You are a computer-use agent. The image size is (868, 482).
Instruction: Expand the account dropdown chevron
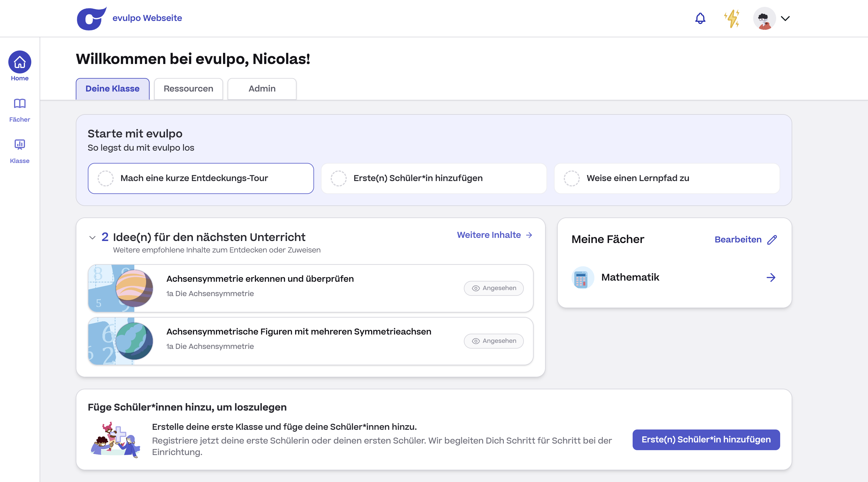coord(785,19)
